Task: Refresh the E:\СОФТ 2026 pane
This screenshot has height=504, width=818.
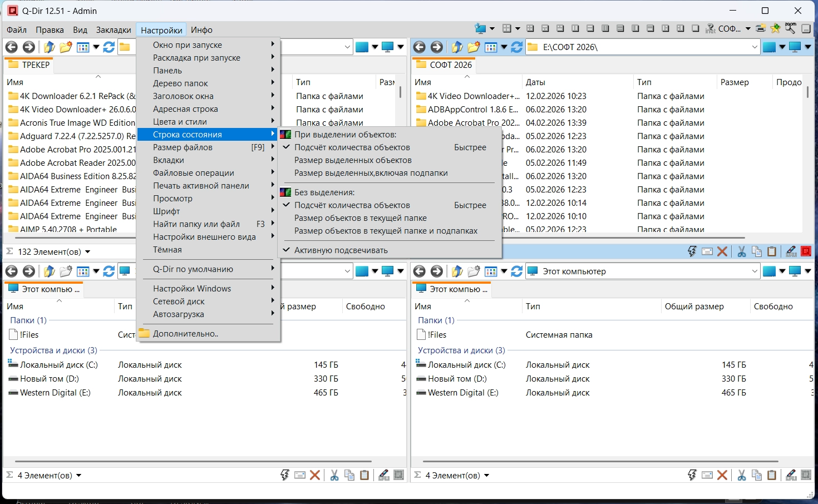Action: pyautogui.click(x=516, y=47)
